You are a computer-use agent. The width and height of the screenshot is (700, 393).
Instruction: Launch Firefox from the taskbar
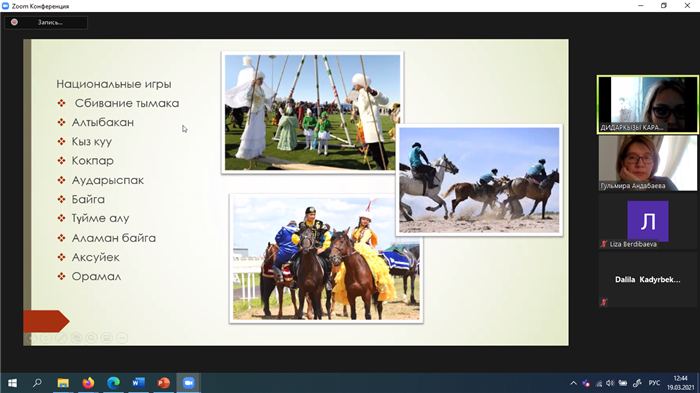point(88,383)
